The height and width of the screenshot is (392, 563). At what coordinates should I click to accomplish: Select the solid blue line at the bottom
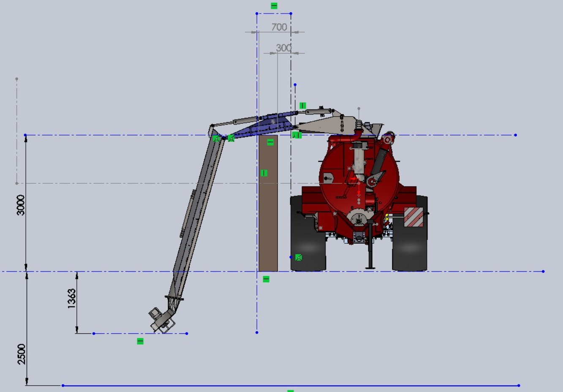[291, 386]
